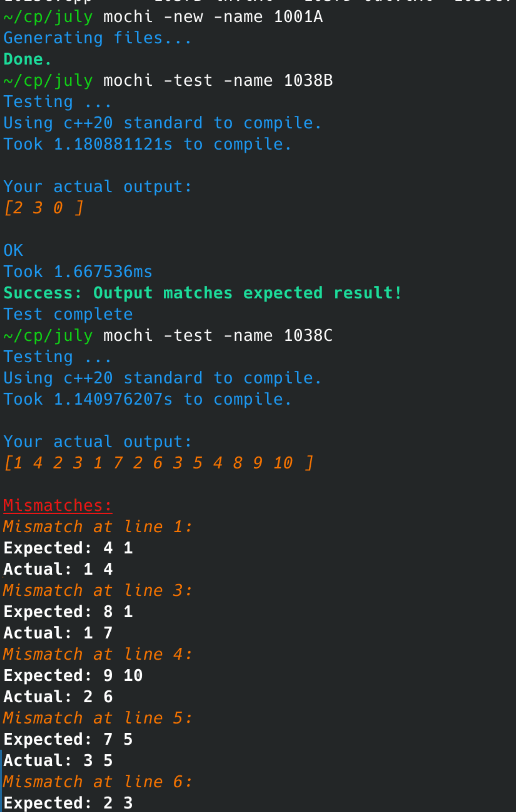Click the 'mochi -new -name 1001A' command

coord(213,17)
